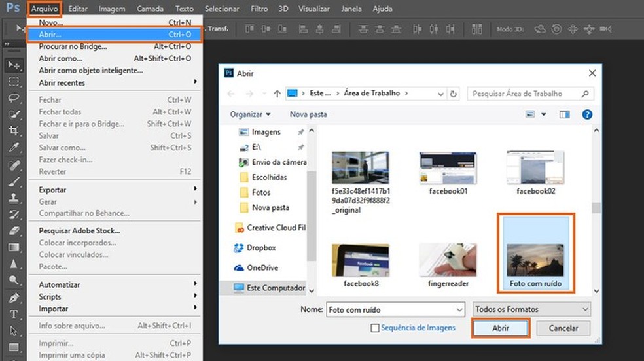Enable the Sequência de Imagens checkbox

pyautogui.click(x=375, y=328)
